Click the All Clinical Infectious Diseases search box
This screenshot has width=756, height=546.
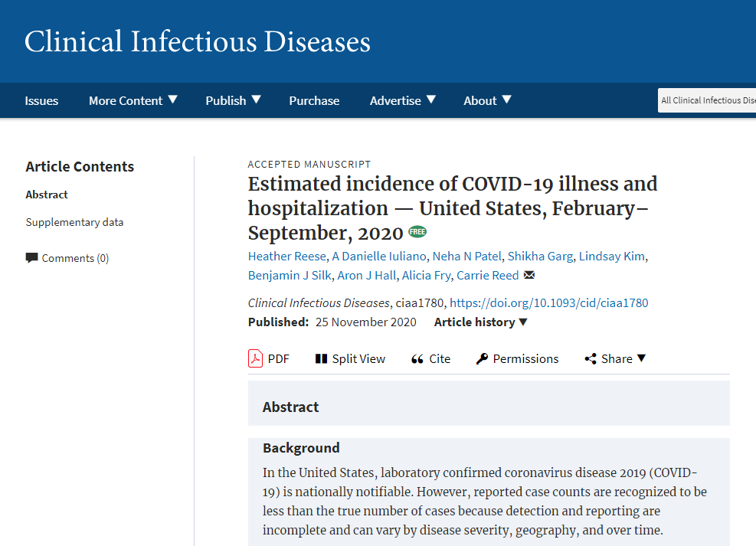707,100
